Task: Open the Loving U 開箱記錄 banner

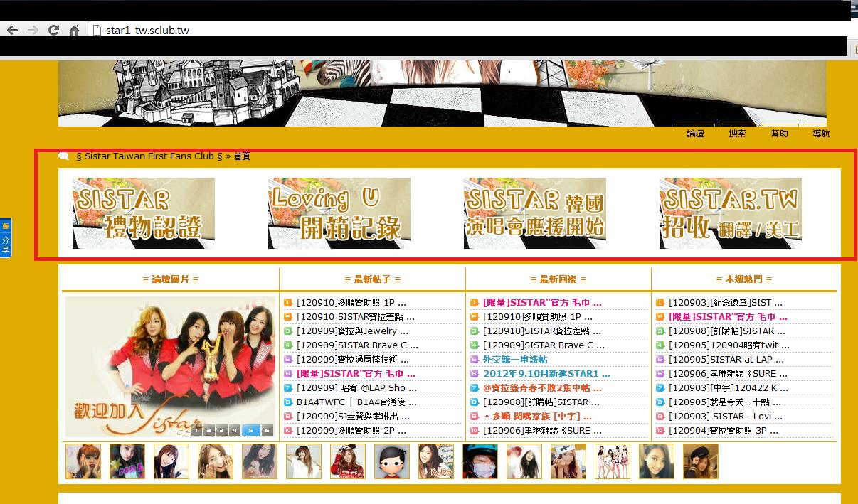Action: tap(339, 213)
